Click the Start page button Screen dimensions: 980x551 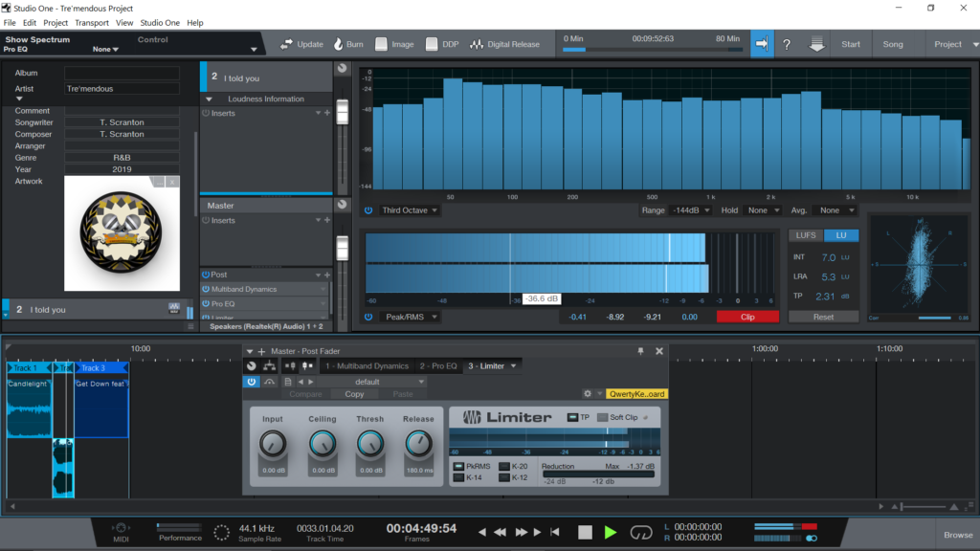coord(851,44)
